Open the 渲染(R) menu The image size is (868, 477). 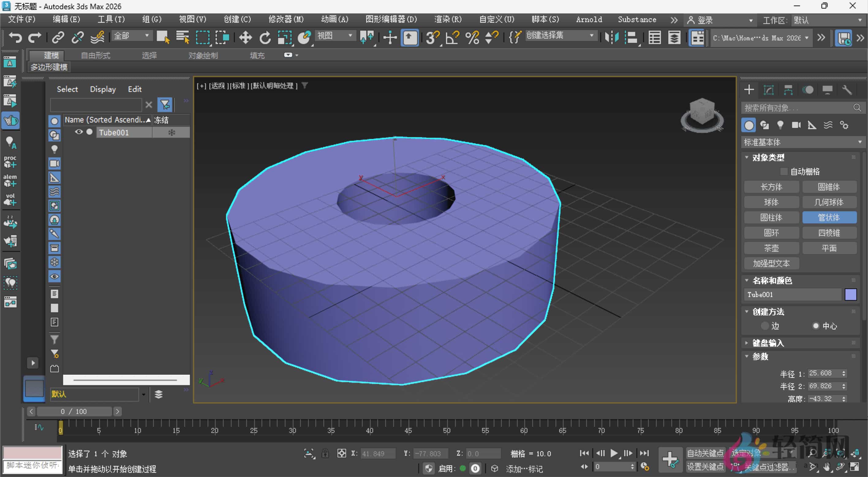tap(447, 19)
